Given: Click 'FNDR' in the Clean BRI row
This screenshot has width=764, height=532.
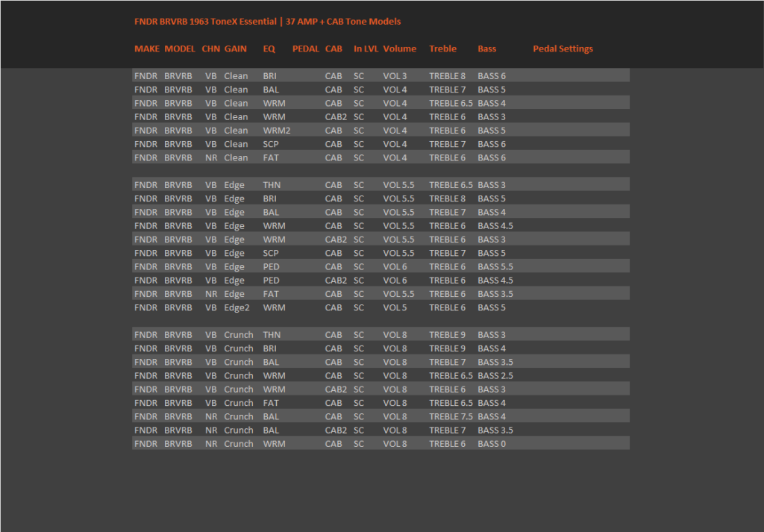Looking at the screenshot, I should tap(145, 76).
